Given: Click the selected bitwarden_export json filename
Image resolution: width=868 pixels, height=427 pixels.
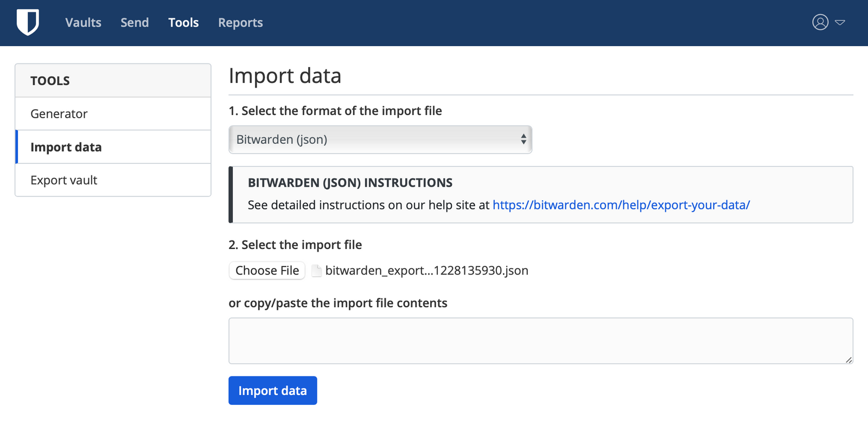Looking at the screenshot, I should [426, 270].
